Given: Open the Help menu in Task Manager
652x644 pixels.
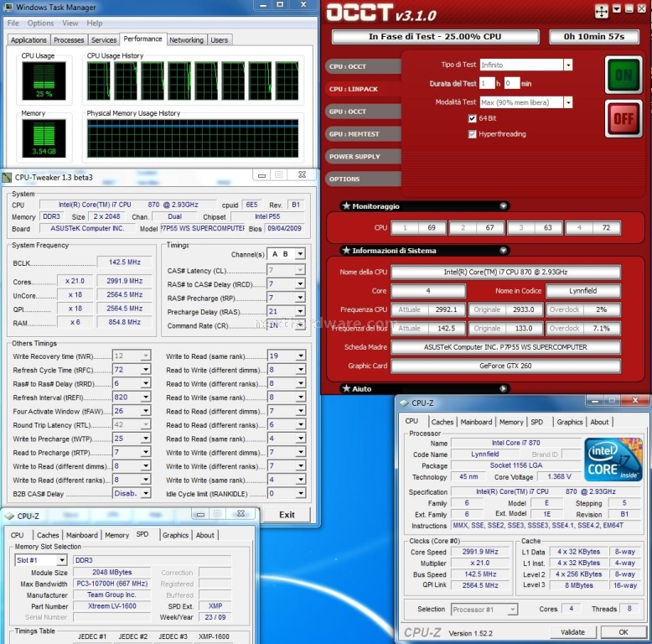Looking at the screenshot, I should [95, 23].
